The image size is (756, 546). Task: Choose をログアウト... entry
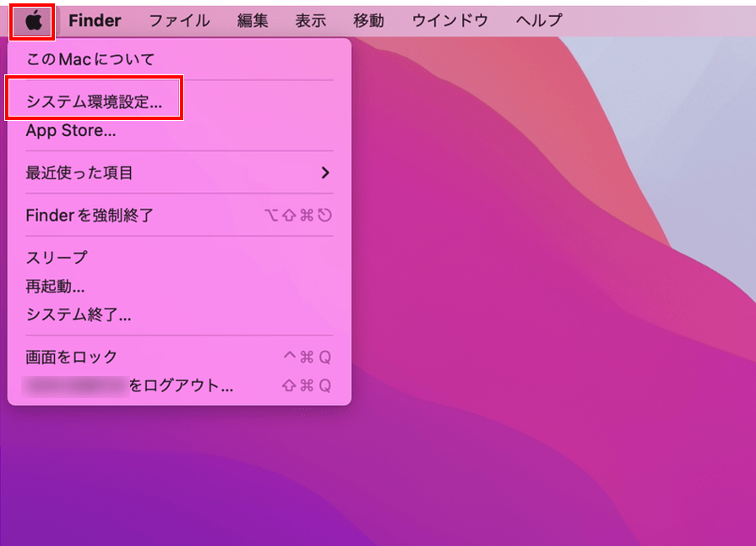coord(179,386)
